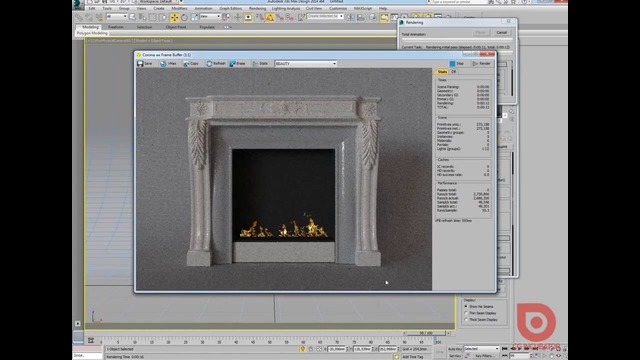Open the Stats tab in frame buffer
The image size is (640, 360).
click(442, 72)
